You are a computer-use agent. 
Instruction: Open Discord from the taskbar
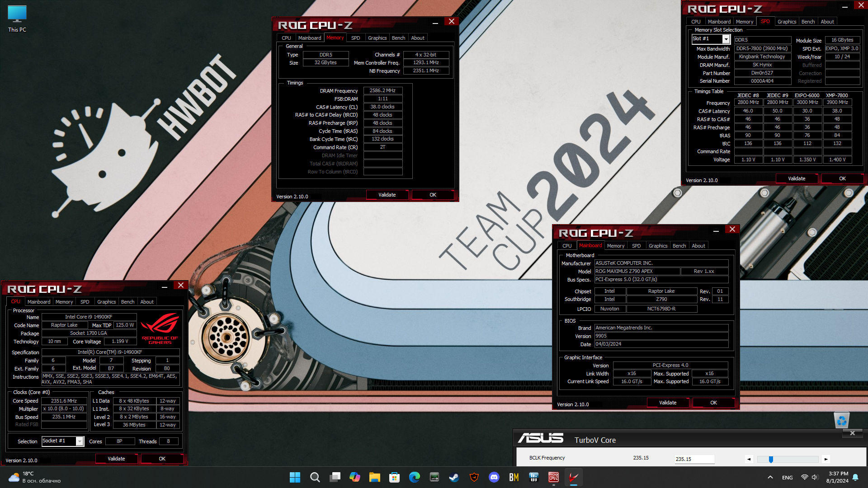pyautogui.click(x=494, y=477)
